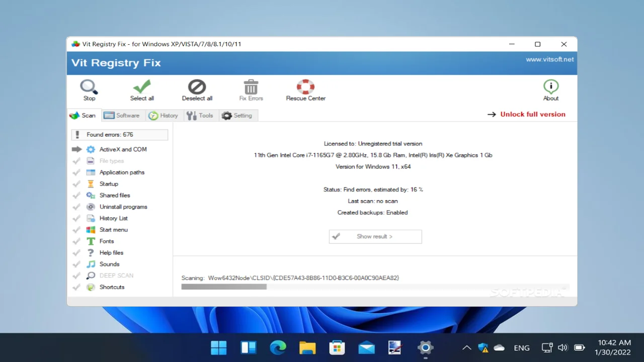
Task: Open the Mail app from the taskbar
Action: click(367, 347)
